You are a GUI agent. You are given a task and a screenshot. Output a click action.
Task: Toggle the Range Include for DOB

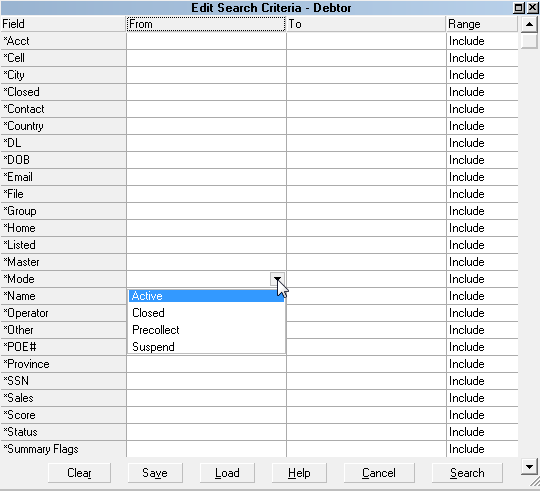(x=482, y=160)
